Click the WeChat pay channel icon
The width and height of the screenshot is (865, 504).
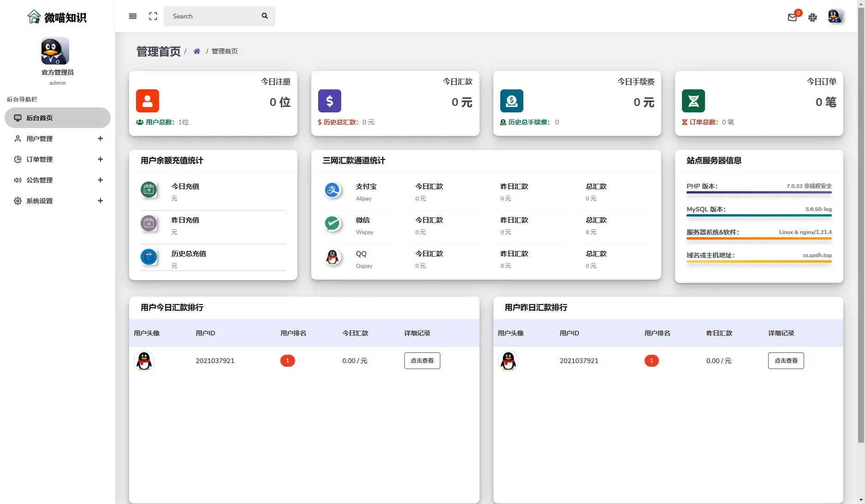pos(332,223)
